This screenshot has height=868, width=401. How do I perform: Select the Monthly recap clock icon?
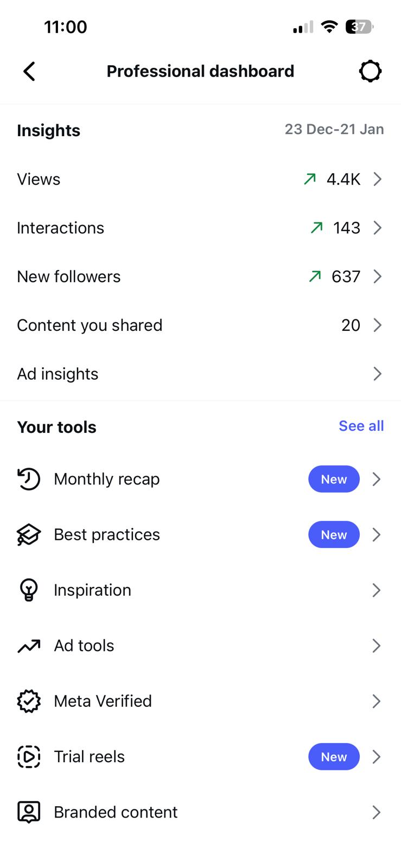point(28,479)
